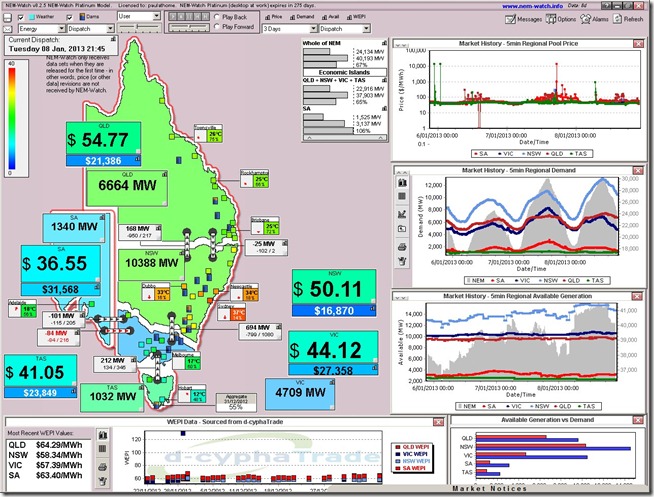Close the Regional Demand chart
The width and height of the screenshot is (654, 497).
[638, 171]
